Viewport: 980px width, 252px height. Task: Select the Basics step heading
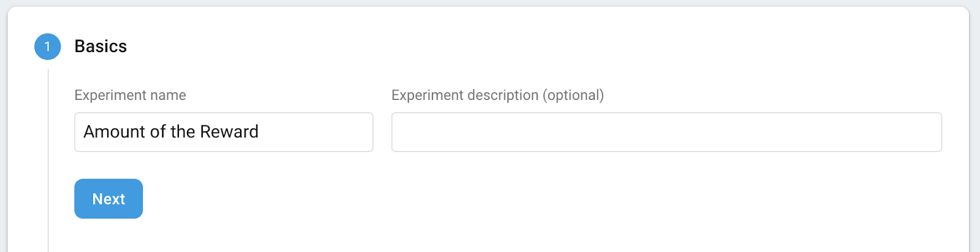click(100, 47)
